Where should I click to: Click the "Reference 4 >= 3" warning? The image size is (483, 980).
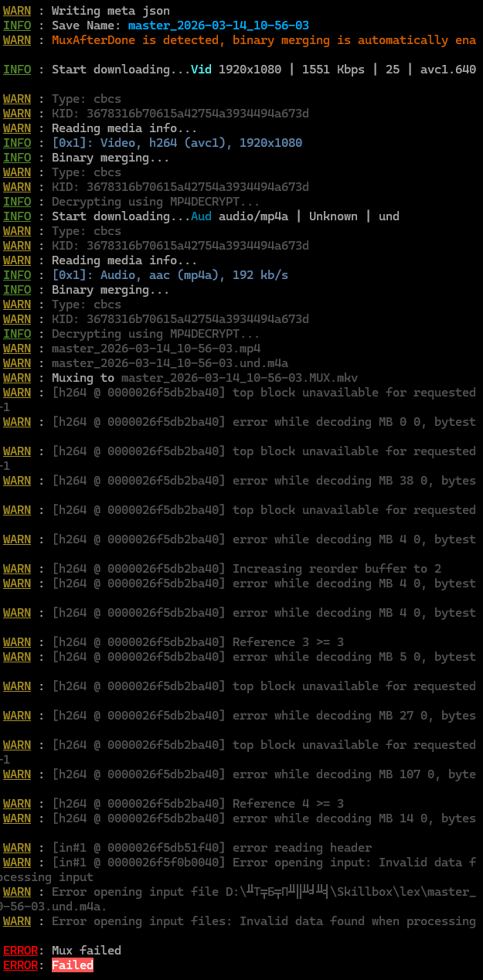pos(288,804)
